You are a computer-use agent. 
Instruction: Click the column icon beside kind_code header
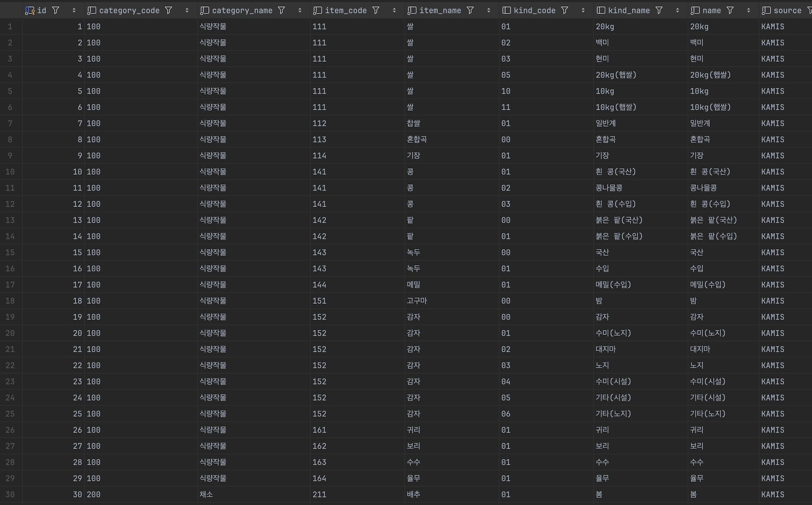507,11
